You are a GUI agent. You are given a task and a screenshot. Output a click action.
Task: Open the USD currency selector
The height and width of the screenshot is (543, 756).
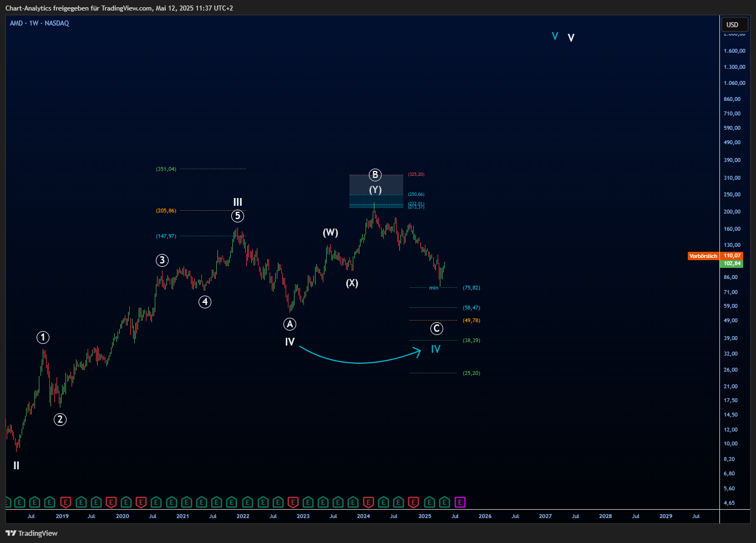[733, 25]
